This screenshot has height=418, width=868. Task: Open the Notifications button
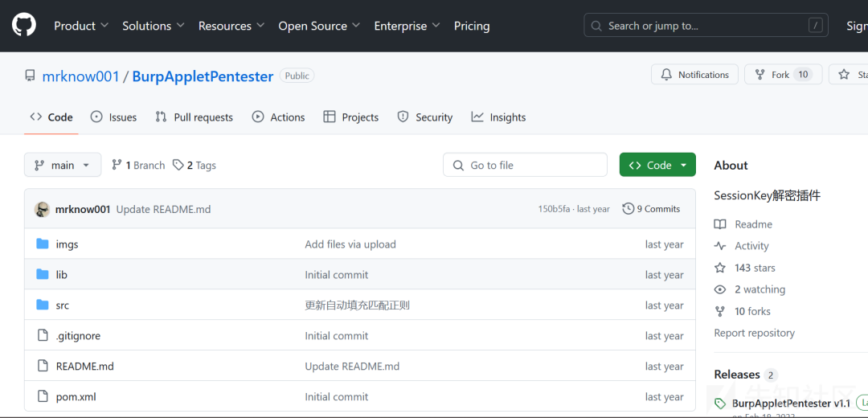pos(694,75)
